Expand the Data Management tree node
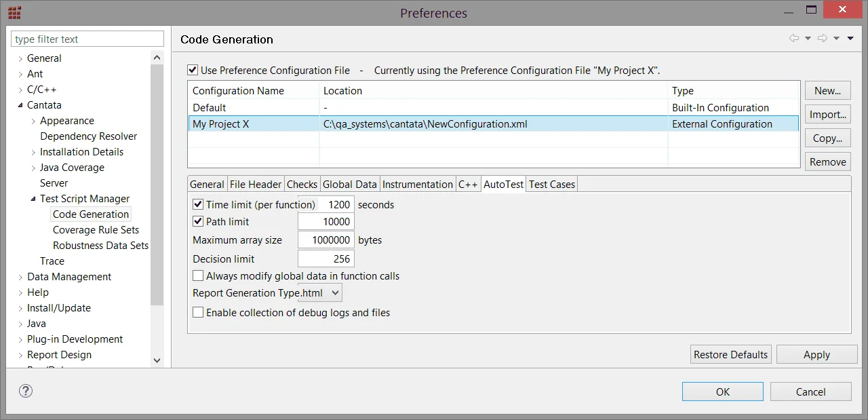This screenshot has height=420, width=868. click(x=20, y=277)
